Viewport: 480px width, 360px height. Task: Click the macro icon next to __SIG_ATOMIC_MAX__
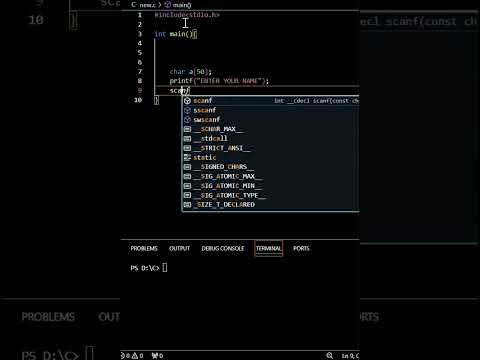pos(187,176)
